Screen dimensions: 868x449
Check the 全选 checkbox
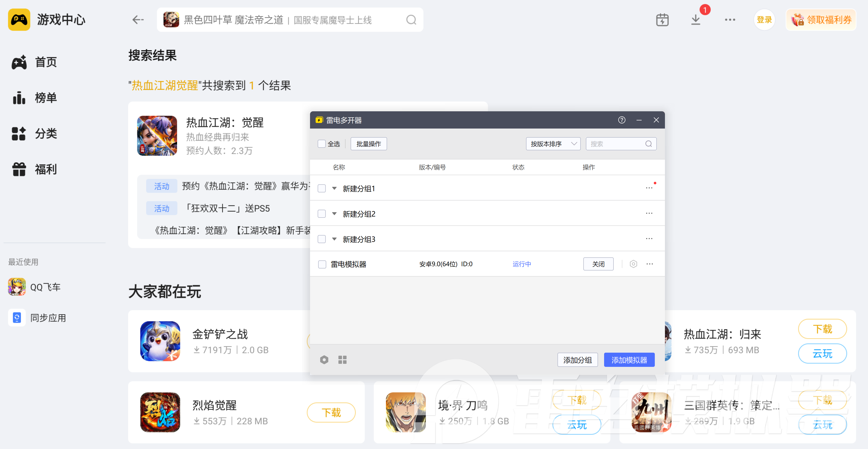(321, 144)
